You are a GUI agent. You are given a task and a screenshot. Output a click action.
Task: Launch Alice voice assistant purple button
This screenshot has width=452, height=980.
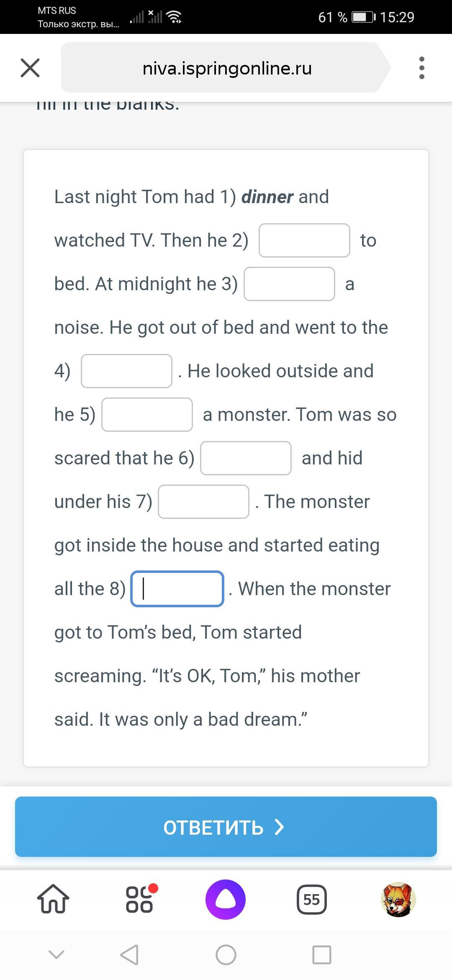tap(226, 899)
